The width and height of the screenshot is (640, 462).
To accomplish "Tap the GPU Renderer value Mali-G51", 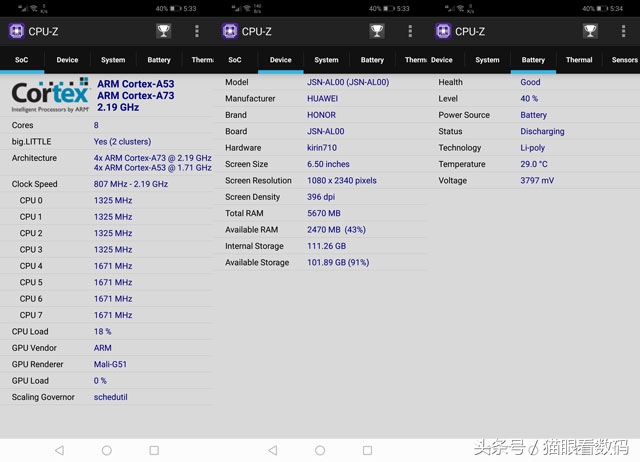I will point(110,364).
